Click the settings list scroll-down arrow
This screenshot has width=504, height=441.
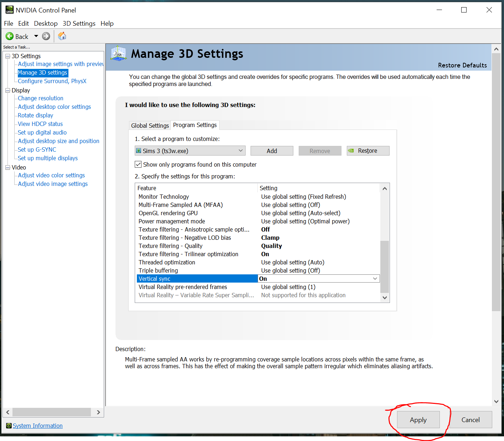(385, 298)
